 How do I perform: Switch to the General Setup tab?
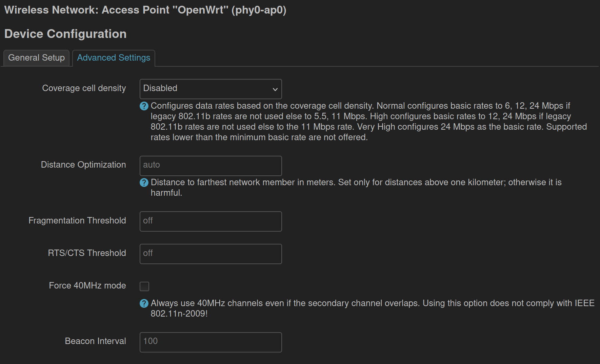pos(36,58)
